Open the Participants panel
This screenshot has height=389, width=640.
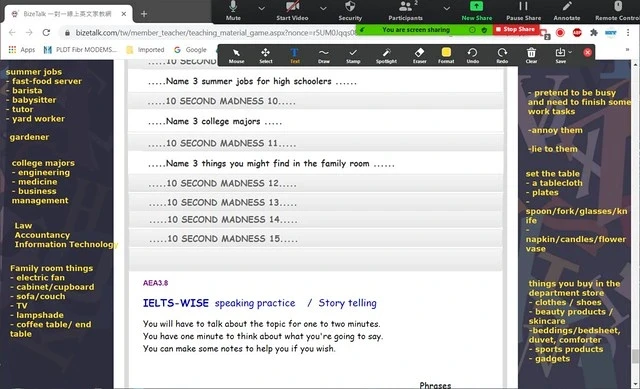405,11
